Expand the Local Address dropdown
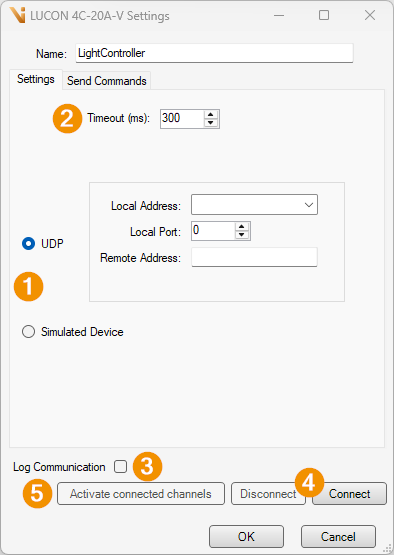Viewport: 394px width, 555px height. tap(309, 205)
